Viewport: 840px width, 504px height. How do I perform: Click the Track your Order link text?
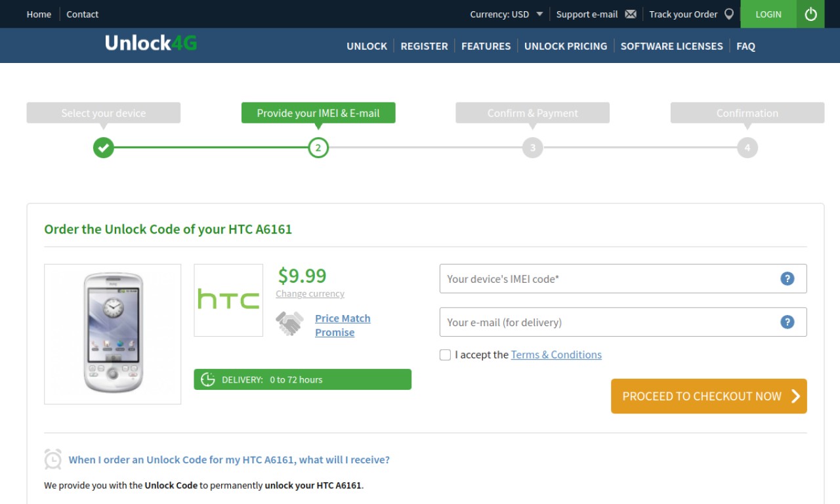click(x=683, y=14)
